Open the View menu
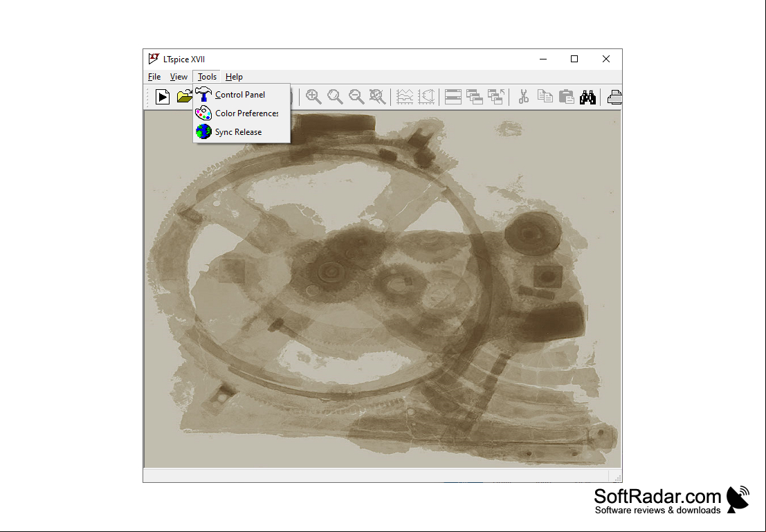766x532 pixels. click(x=179, y=77)
